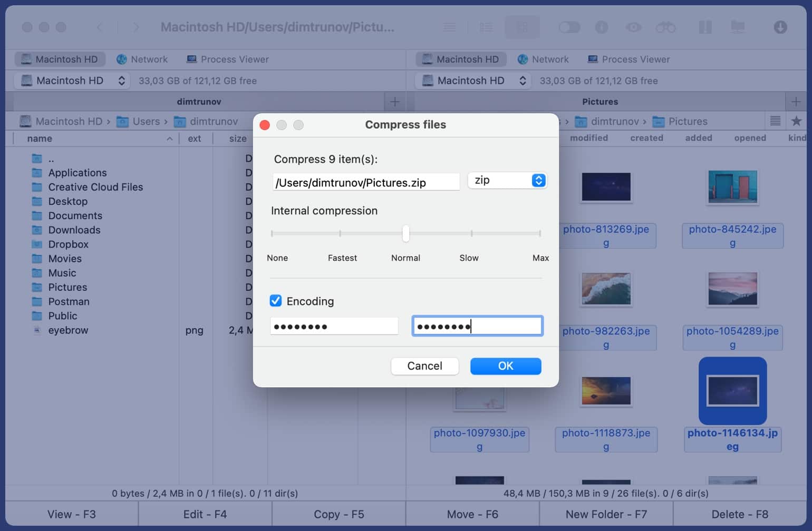Image resolution: width=812 pixels, height=531 pixels.
Task: Select the Downloads folder in left pane
Action: tap(74, 230)
